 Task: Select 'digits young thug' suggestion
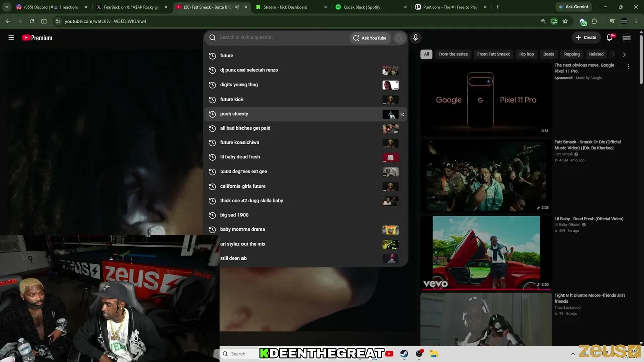305,85
